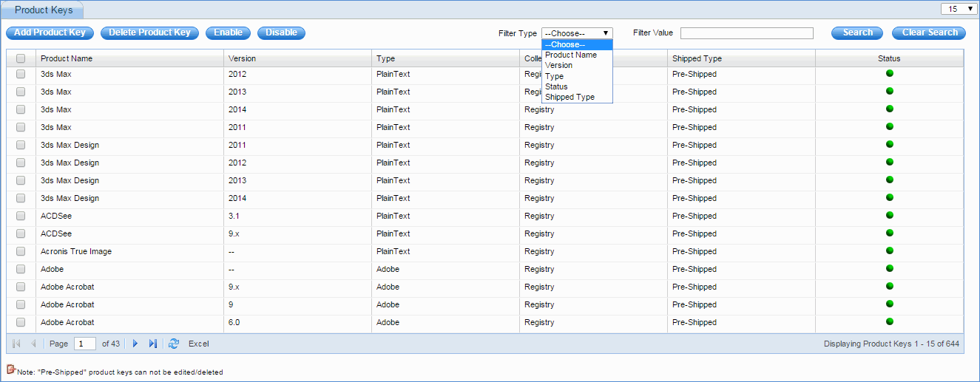Toggle the select-all header checkbox
Viewport: 980px width, 382px height.
coord(21,58)
